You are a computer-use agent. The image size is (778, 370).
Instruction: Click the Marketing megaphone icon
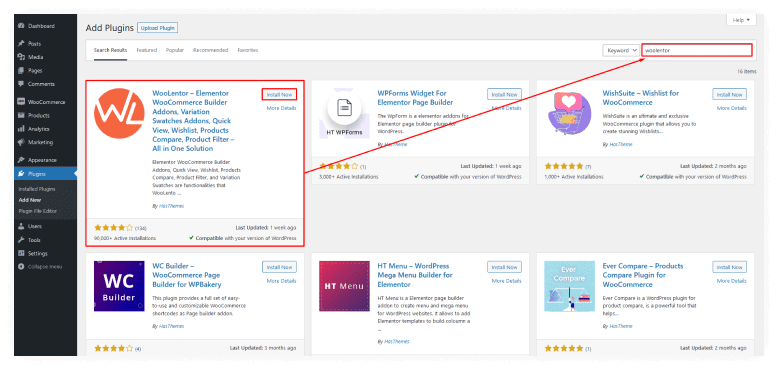(x=21, y=142)
